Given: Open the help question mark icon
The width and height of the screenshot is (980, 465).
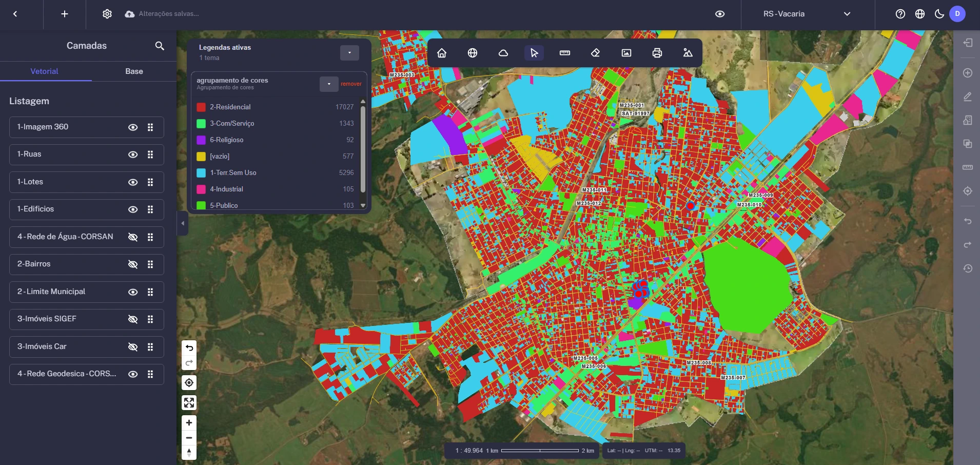Looking at the screenshot, I should coord(900,14).
